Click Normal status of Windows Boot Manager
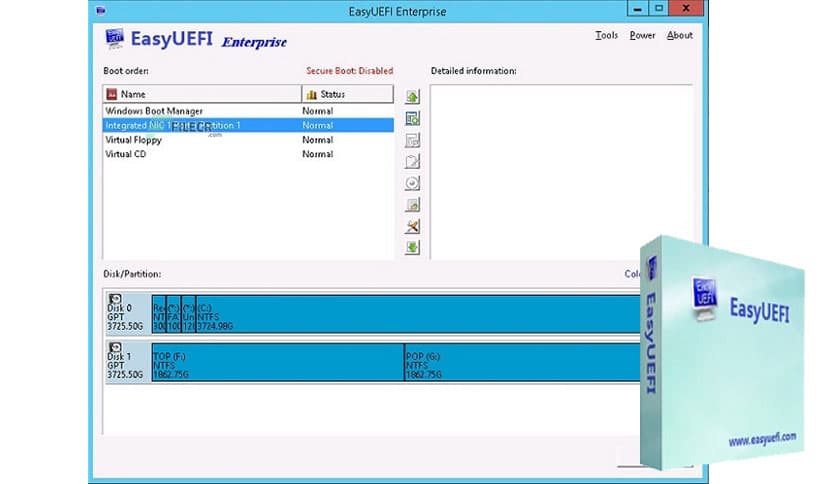Screen dimensions: 836x484 tap(318, 111)
